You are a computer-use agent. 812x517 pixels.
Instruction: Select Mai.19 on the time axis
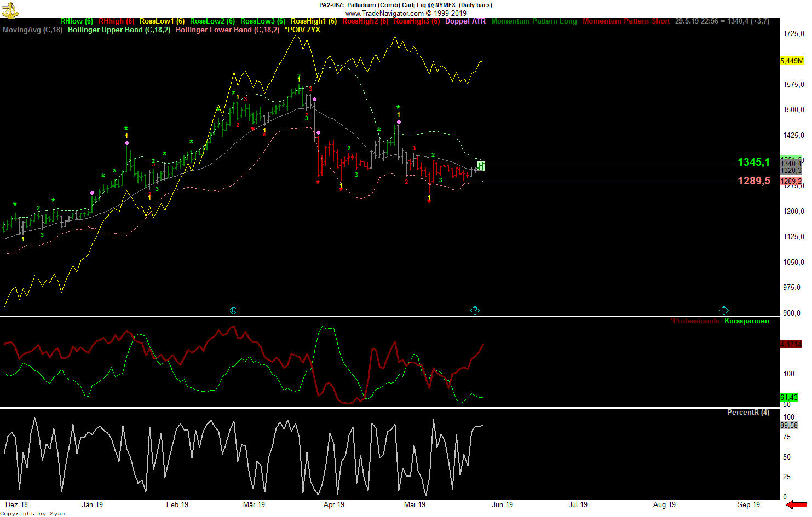coord(414,505)
